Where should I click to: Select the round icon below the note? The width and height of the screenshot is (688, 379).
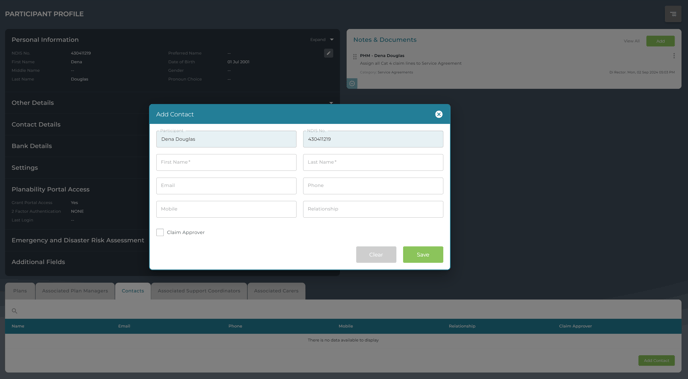pyautogui.click(x=352, y=83)
